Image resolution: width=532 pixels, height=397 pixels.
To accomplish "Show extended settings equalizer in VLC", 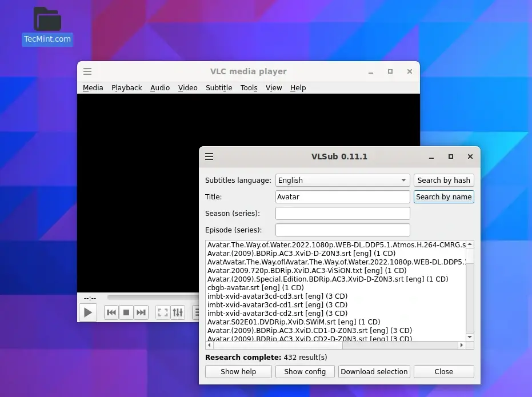I will click(x=178, y=312).
